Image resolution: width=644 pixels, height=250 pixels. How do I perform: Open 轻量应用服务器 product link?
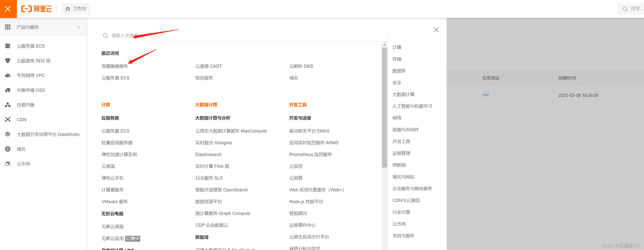point(117,143)
